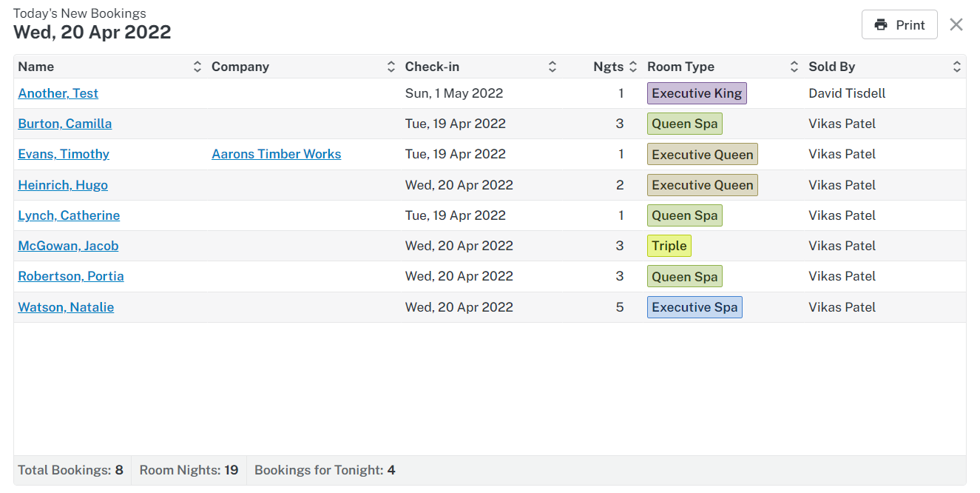Open Aarons Timber Works company link
Screen dimensions: 980x493
coord(277,154)
